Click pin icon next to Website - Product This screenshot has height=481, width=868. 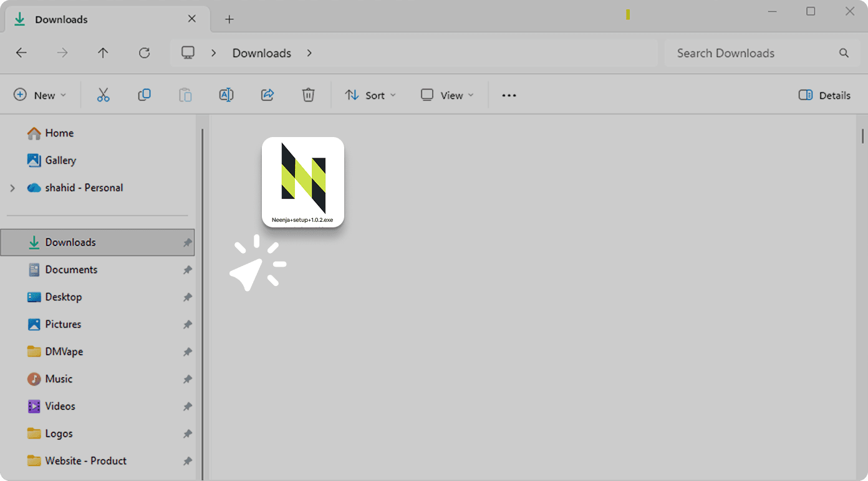pos(187,461)
